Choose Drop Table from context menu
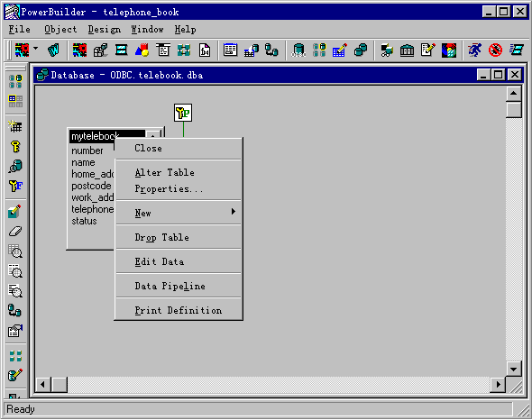532x420 pixels. click(161, 237)
